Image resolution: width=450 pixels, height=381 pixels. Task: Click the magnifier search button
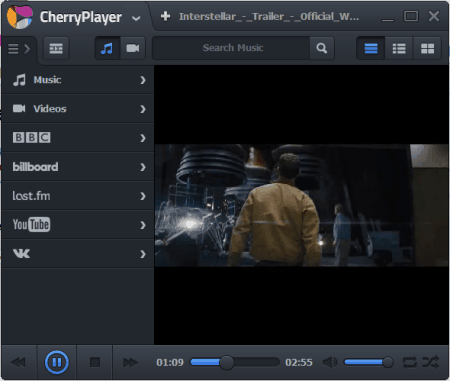tap(322, 48)
